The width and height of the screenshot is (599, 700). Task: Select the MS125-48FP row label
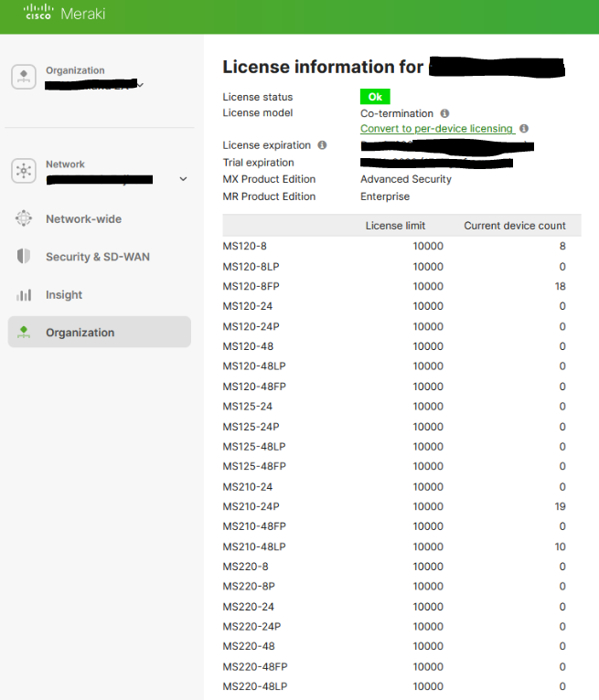click(254, 466)
